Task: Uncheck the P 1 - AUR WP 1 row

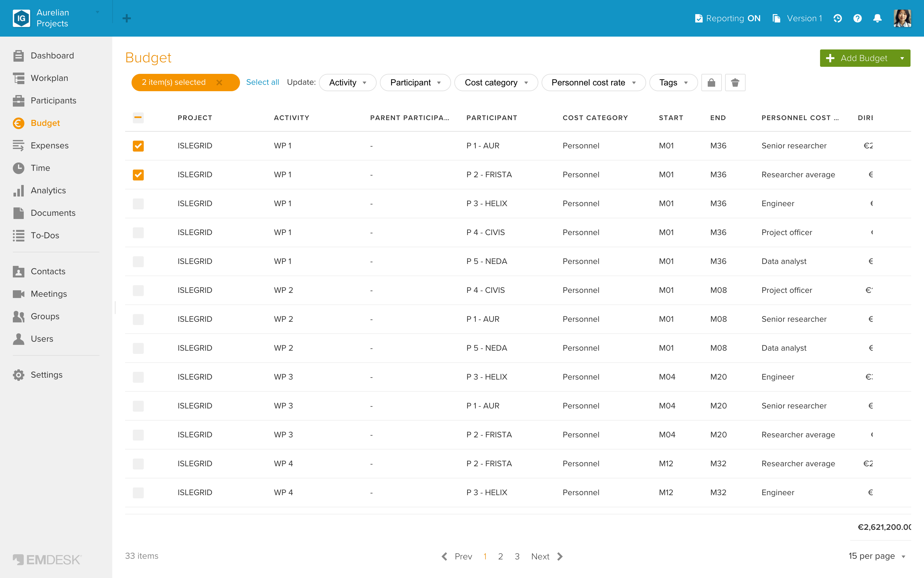Action: click(138, 146)
